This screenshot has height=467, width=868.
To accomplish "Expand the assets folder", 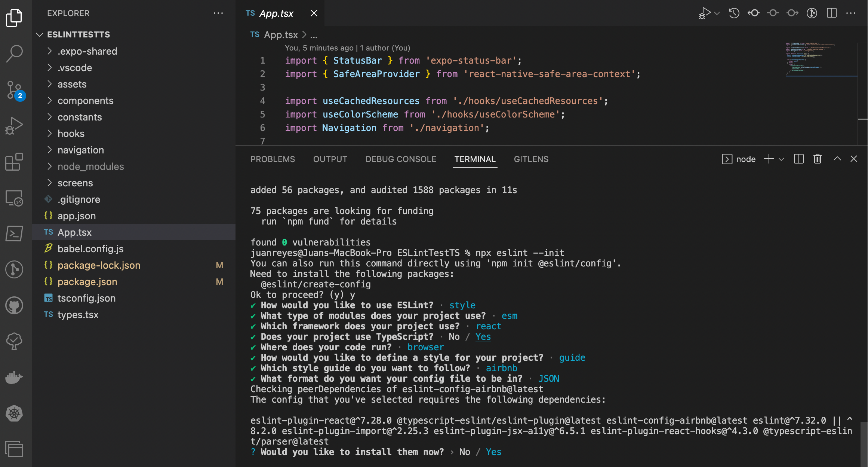I will click(134, 84).
